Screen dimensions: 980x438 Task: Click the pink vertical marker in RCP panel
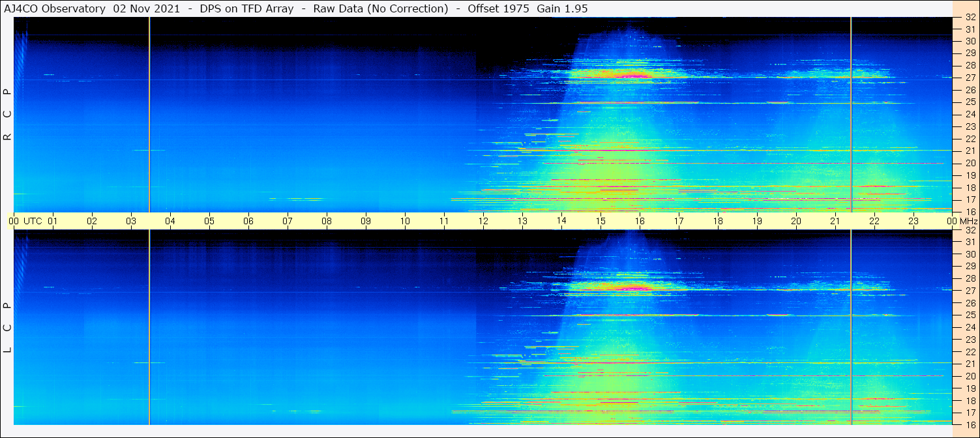tap(149, 114)
